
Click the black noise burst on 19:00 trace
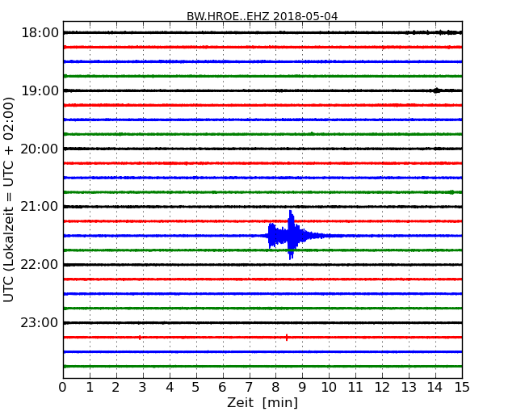(x=436, y=90)
